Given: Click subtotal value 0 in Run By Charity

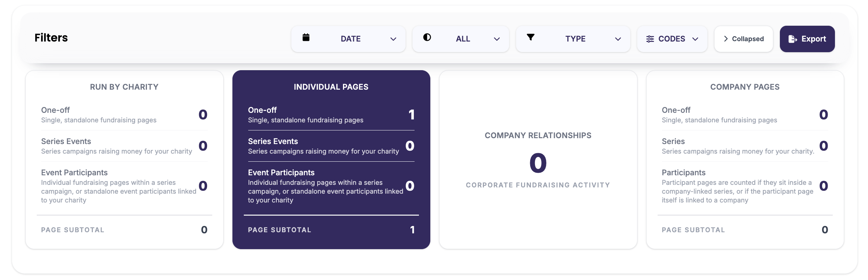Looking at the screenshot, I should (x=204, y=230).
